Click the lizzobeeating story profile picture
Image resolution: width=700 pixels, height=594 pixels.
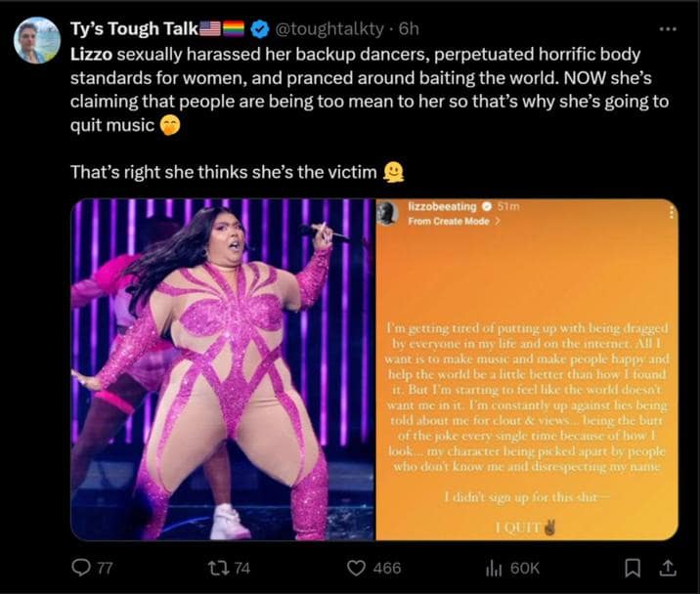[x=387, y=214]
